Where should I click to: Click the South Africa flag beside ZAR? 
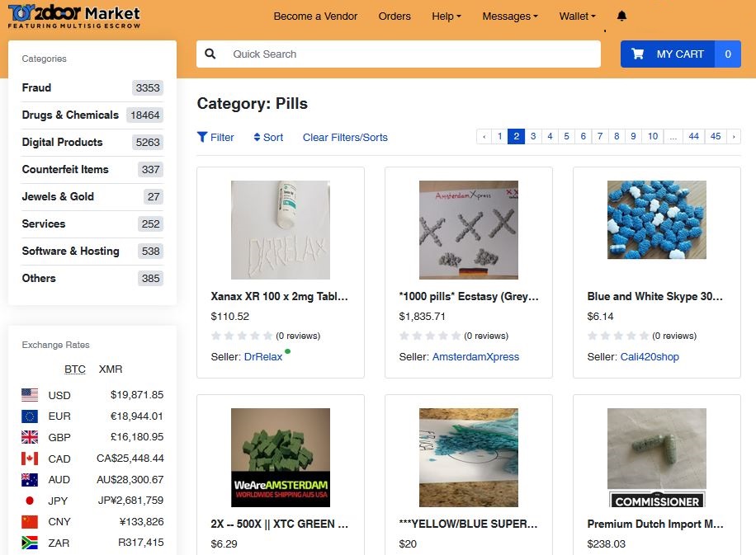tap(31, 543)
